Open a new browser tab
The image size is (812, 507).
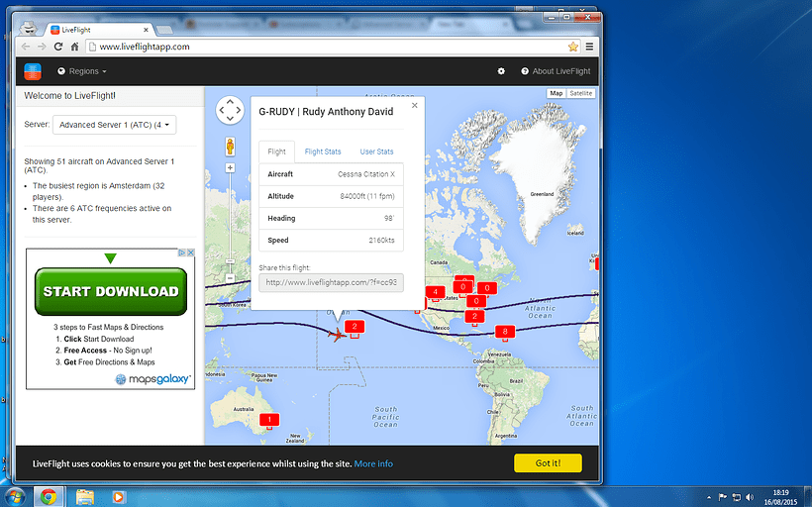pyautogui.click(x=164, y=30)
